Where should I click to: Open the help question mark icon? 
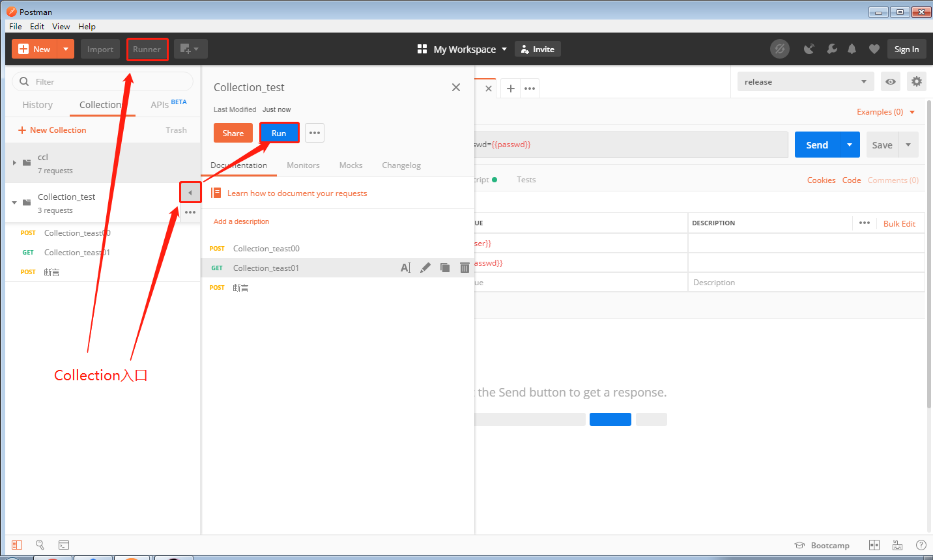921,545
